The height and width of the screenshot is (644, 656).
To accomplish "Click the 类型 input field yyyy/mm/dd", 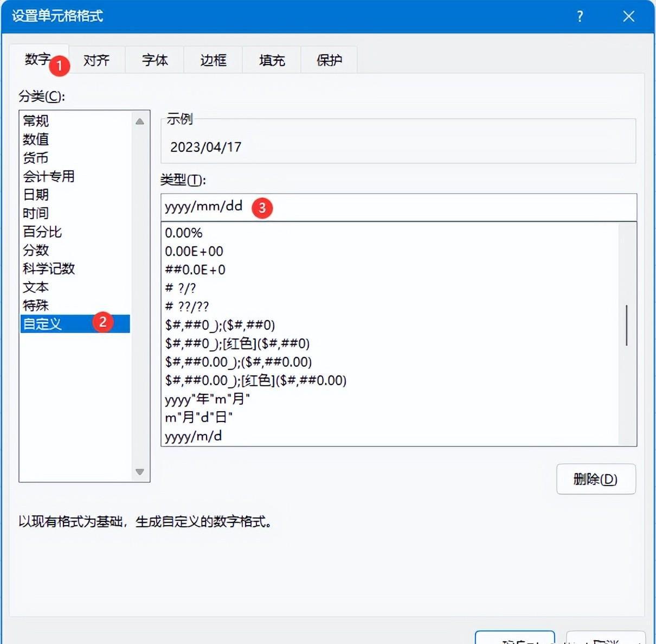I will pyautogui.click(x=398, y=207).
